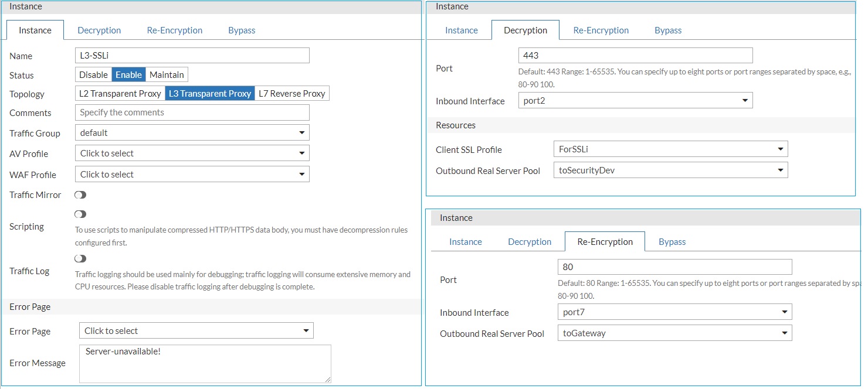
Task: Select the Maintain status option
Action: click(167, 75)
